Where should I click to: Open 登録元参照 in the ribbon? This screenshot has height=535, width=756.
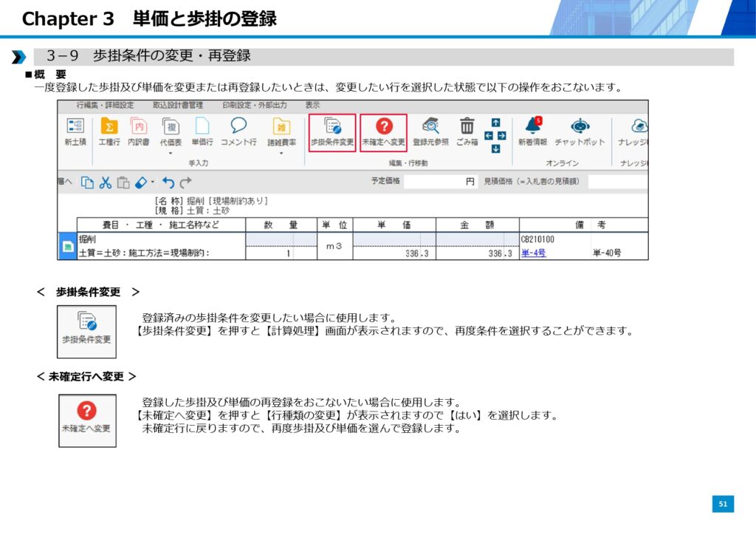[x=430, y=127]
